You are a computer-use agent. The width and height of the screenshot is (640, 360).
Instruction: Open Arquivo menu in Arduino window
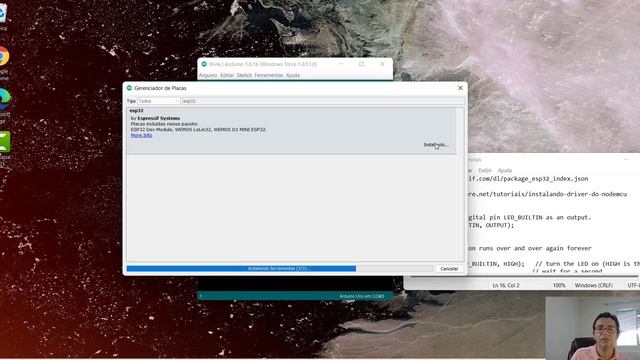[x=208, y=76]
